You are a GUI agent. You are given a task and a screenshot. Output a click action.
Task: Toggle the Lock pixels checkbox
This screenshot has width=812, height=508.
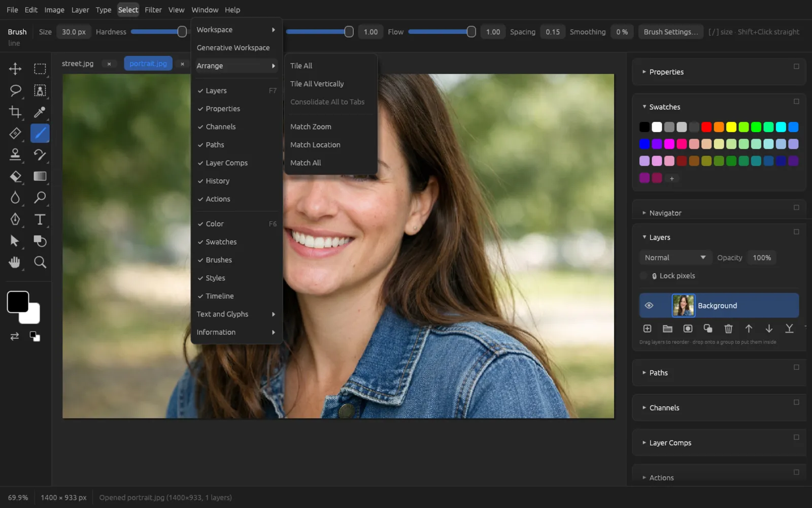[644, 276]
